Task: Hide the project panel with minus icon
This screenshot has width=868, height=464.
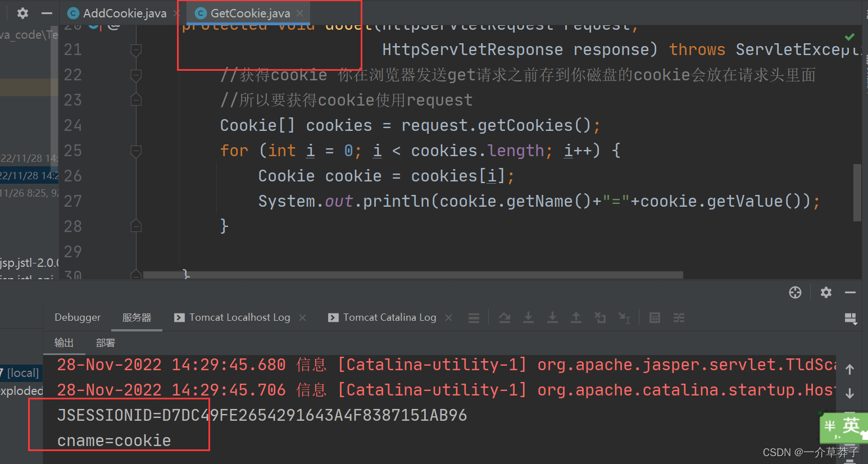Action: coord(47,13)
